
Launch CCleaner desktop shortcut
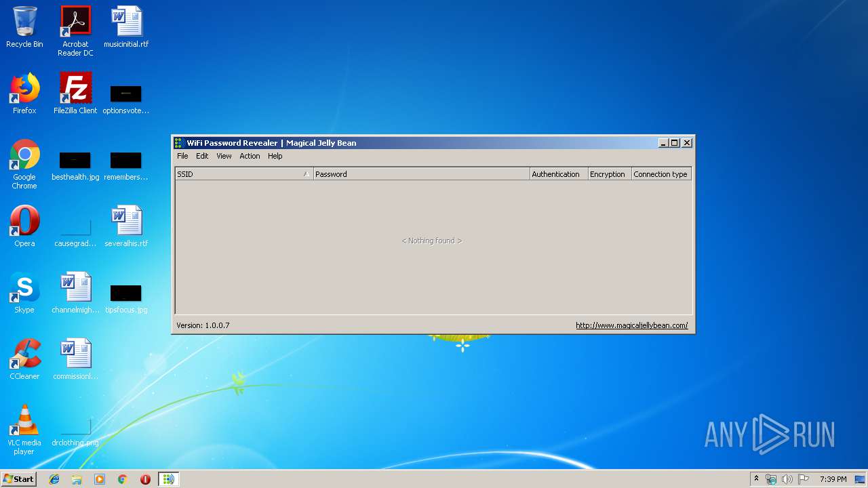pyautogui.click(x=24, y=359)
